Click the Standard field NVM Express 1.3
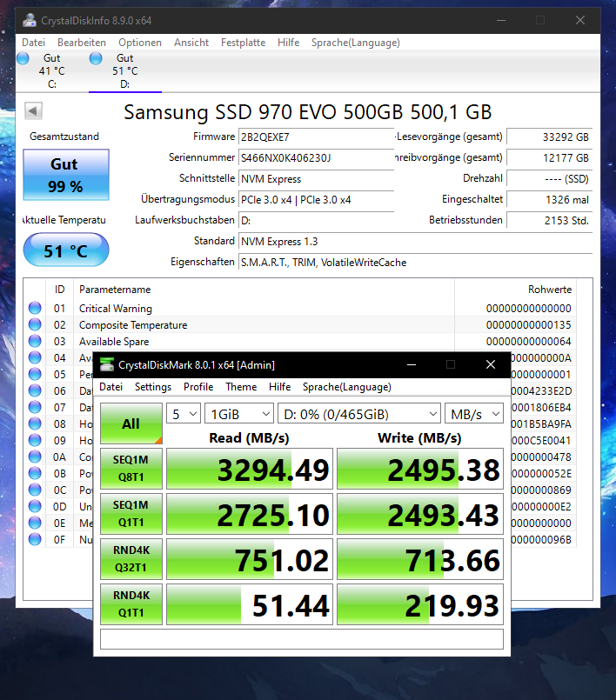616x700 pixels. 415,242
